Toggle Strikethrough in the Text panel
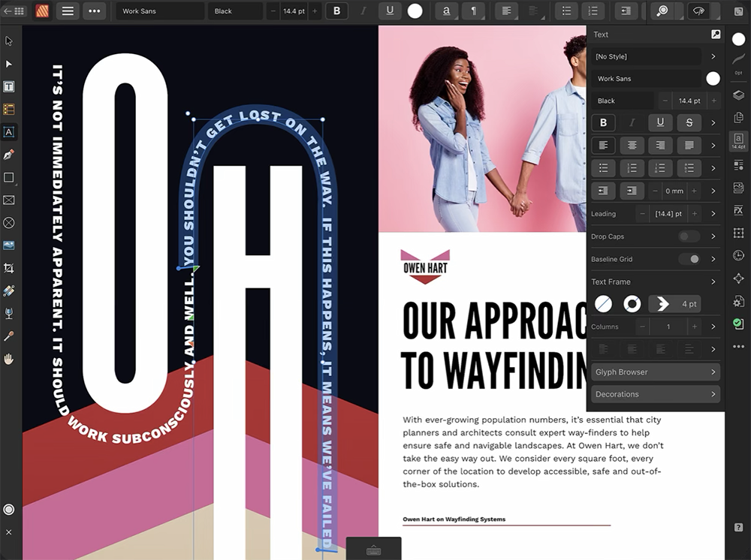Screen dimensions: 751x560 click(689, 122)
